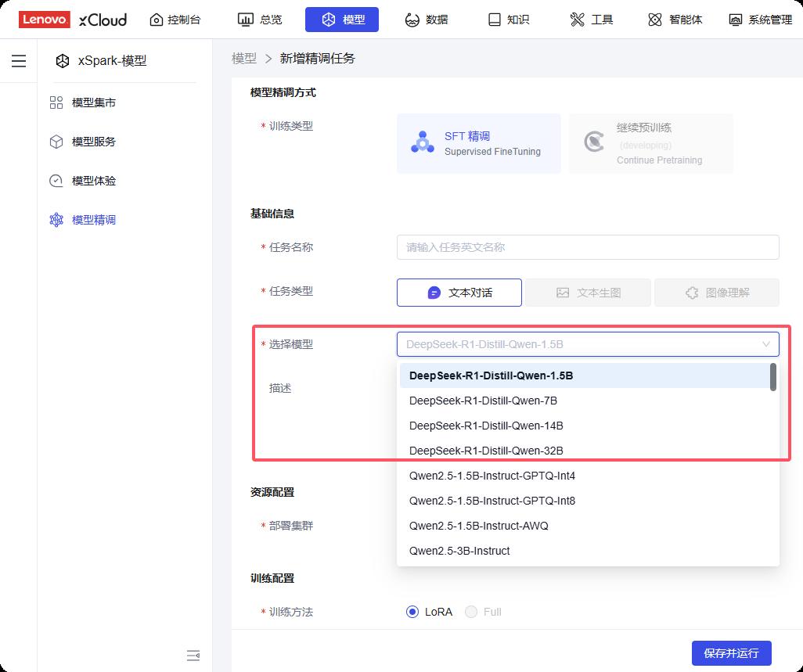Click the 智能体 icon in top navigation
This screenshot has width=803, height=672.
[x=654, y=20]
